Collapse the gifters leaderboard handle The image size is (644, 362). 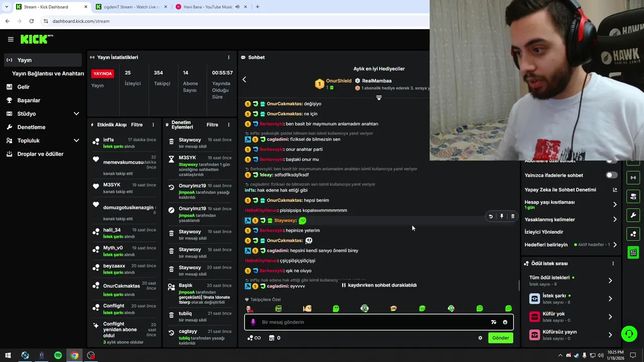[379, 98]
